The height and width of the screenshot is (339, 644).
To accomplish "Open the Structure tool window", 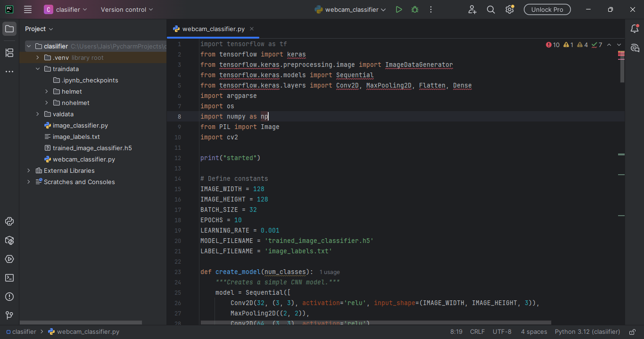I will pos(9,53).
